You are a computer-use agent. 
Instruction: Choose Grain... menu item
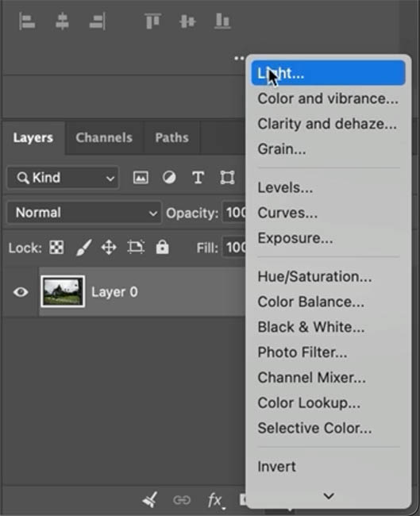tap(328, 149)
